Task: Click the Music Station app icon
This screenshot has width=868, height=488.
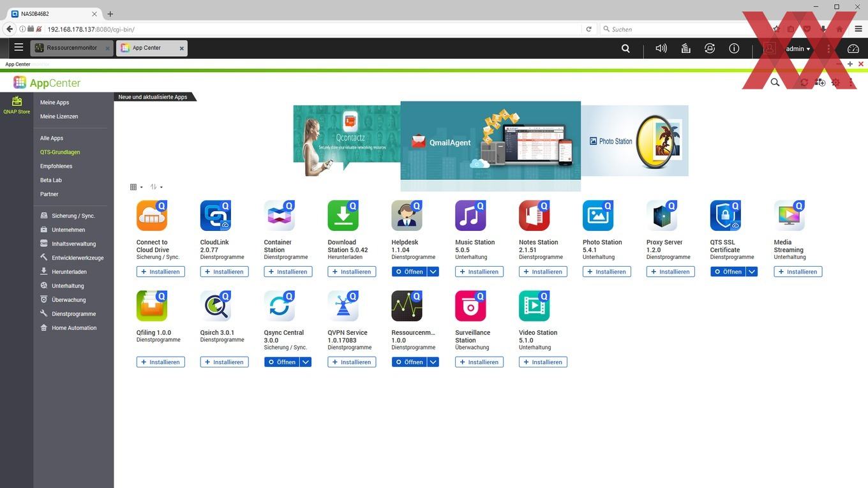Action: click(470, 216)
